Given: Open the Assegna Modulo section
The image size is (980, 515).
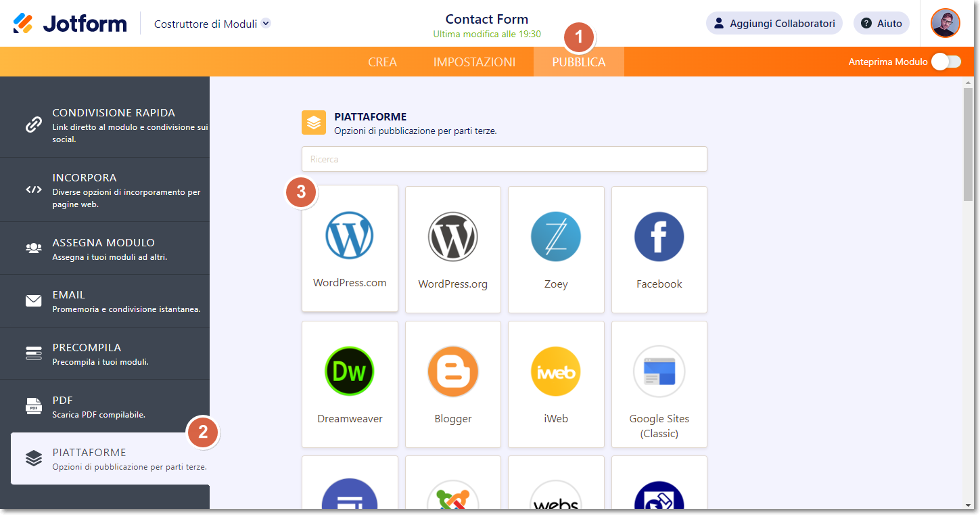Looking at the screenshot, I should pos(105,248).
